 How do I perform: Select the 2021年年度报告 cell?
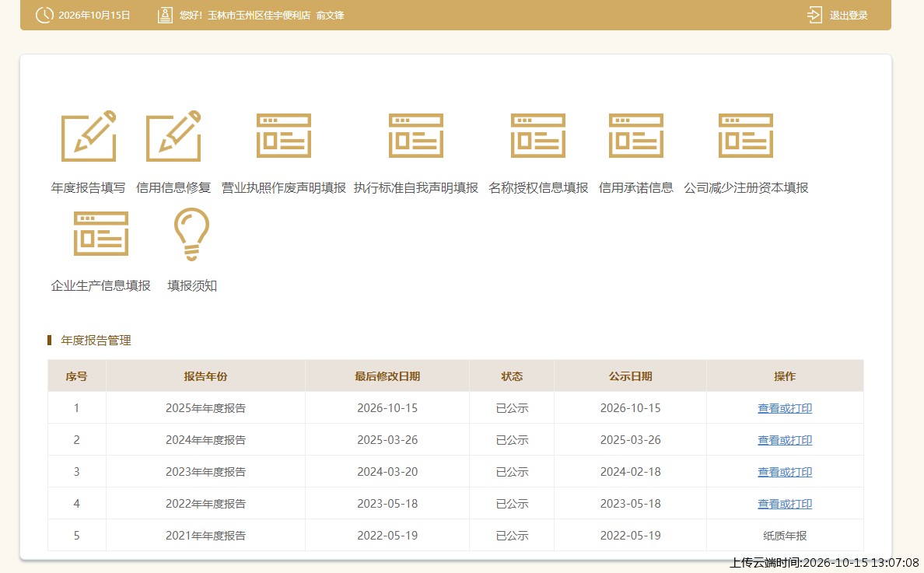(205, 536)
